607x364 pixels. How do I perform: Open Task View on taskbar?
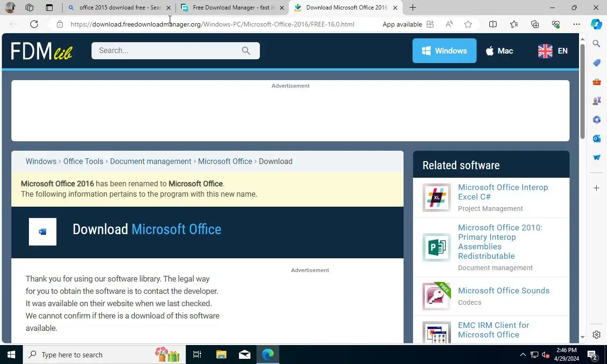click(x=197, y=355)
